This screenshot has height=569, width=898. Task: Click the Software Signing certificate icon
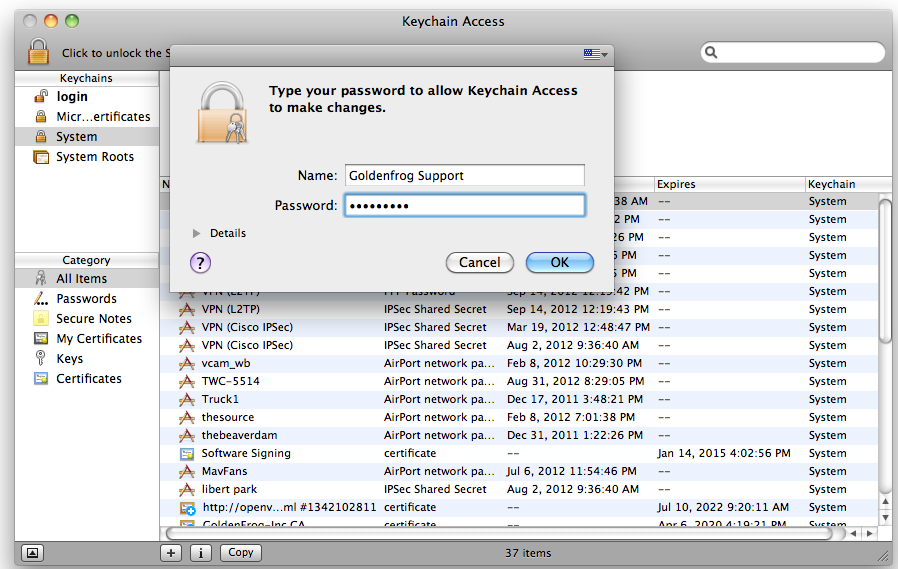187,454
